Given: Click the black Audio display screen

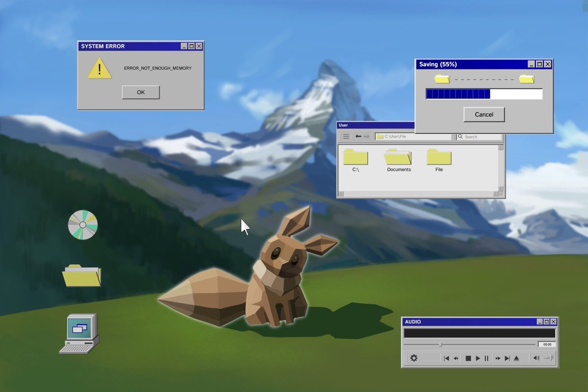Looking at the screenshot, I should click(480, 333).
